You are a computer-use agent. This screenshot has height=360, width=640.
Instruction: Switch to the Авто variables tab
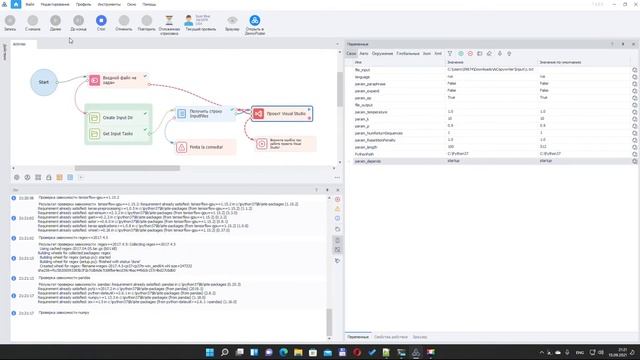coord(364,53)
